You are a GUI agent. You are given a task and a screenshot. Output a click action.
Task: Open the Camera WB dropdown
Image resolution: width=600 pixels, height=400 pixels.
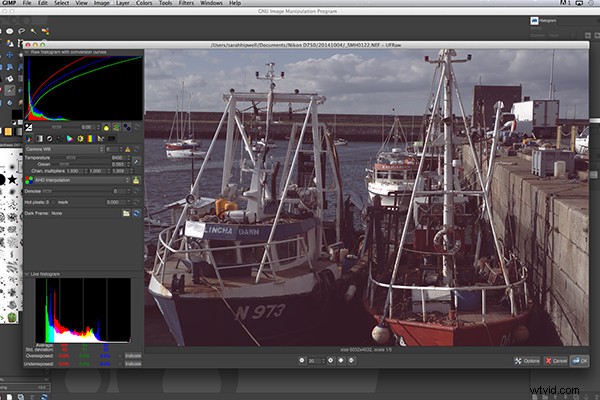pos(64,149)
